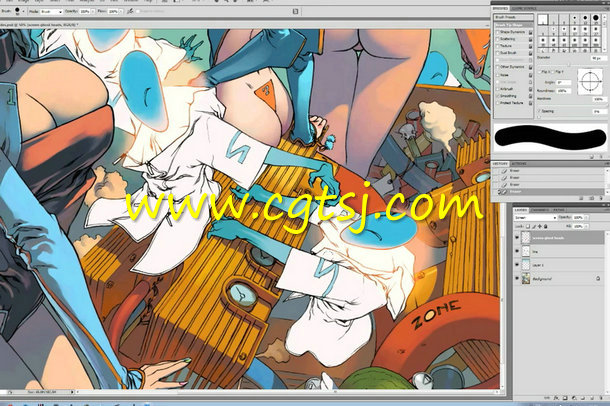The image size is (610, 406).
Task: Enable the Texture checkbox
Action: (x=498, y=46)
